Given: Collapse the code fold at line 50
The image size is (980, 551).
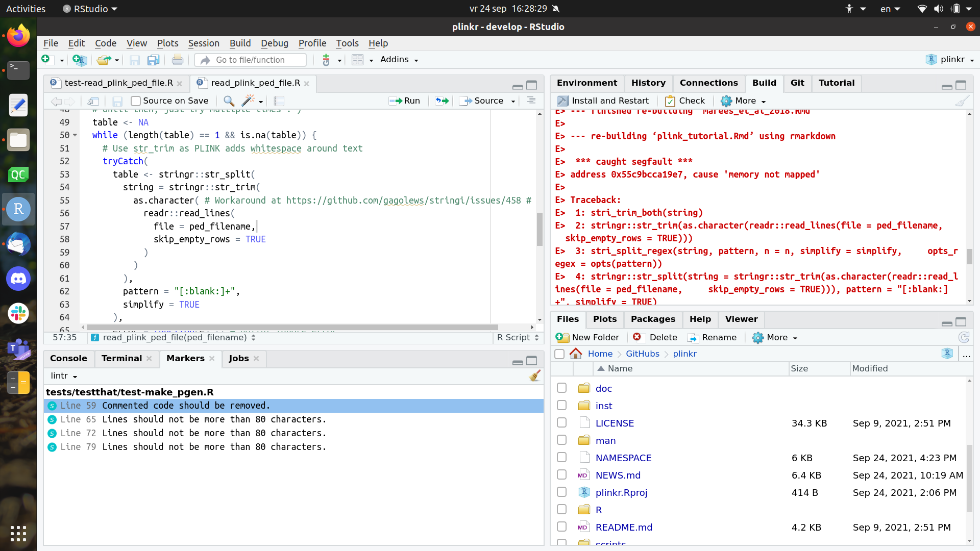Looking at the screenshot, I should pos(75,135).
